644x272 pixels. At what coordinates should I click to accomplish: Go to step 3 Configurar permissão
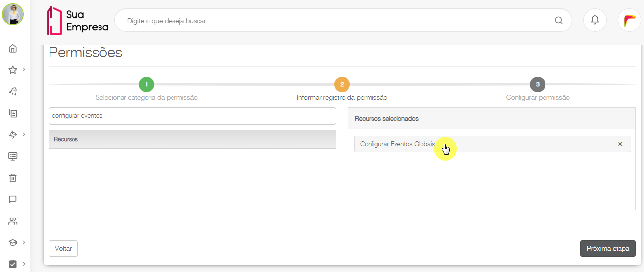pos(538,84)
